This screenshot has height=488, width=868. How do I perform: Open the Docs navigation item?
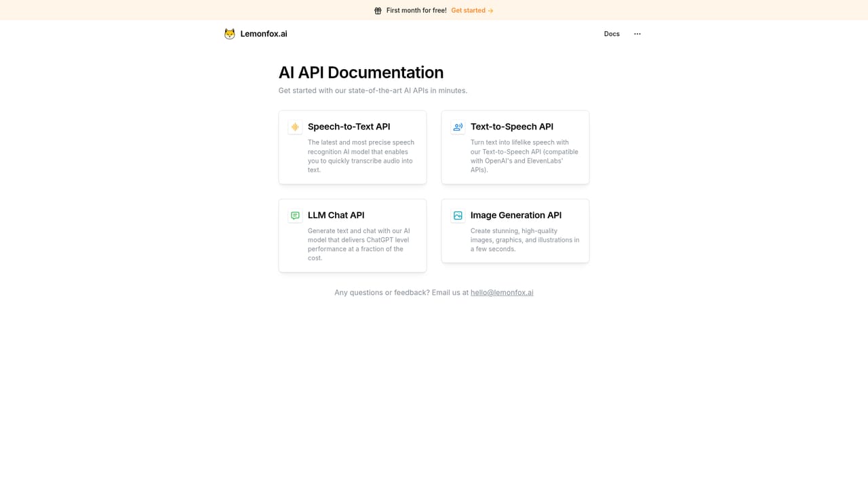(x=612, y=34)
